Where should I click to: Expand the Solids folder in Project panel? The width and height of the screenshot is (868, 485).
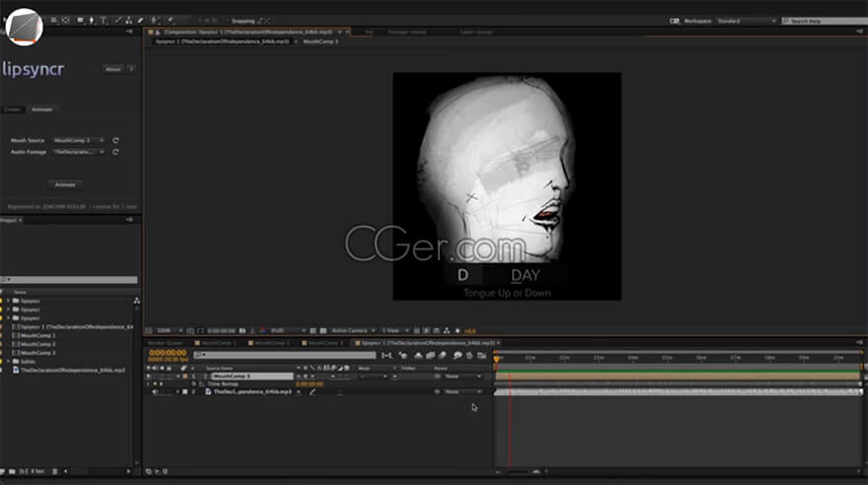(x=9, y=361)
